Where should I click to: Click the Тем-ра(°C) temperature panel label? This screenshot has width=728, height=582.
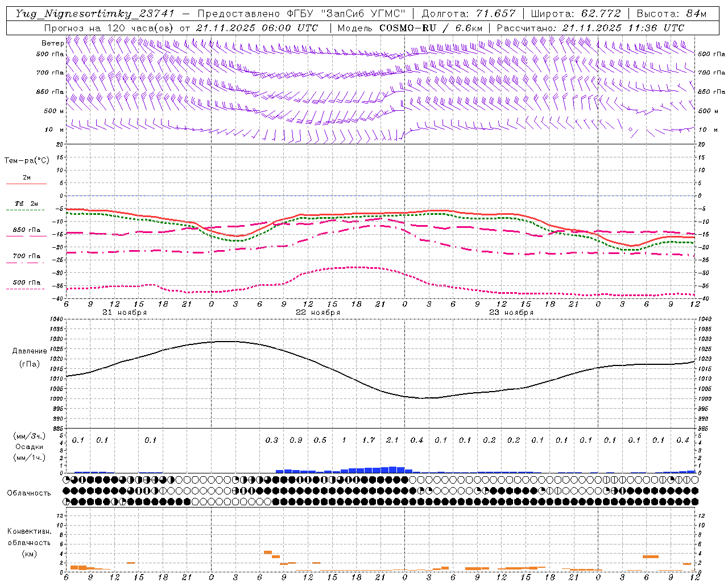[x=27, y=161]
